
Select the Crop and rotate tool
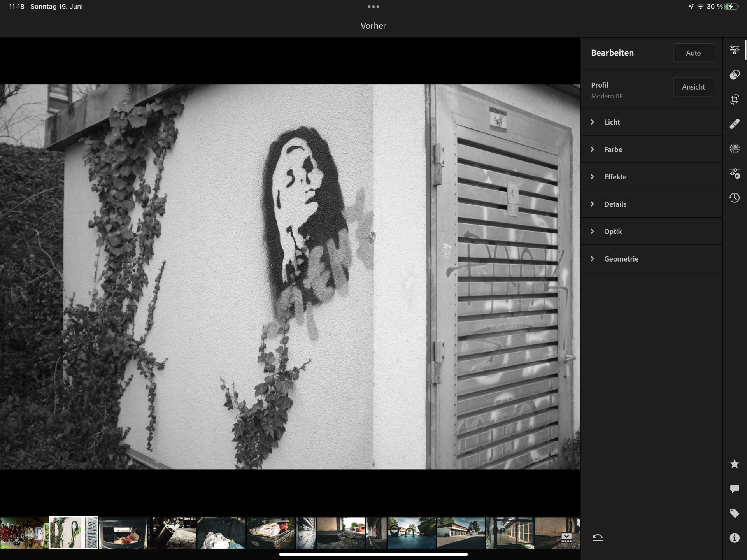pyautogui.click(x=734, y=99)
